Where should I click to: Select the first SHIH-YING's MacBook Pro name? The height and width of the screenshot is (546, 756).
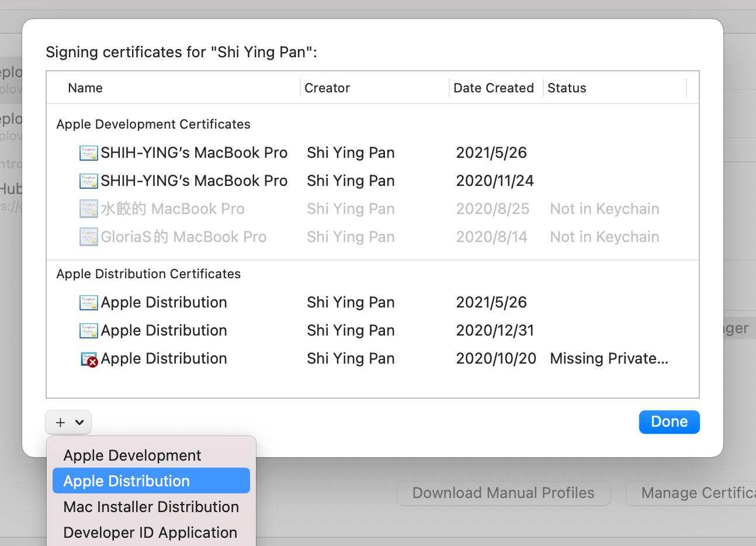coord(194,153)
